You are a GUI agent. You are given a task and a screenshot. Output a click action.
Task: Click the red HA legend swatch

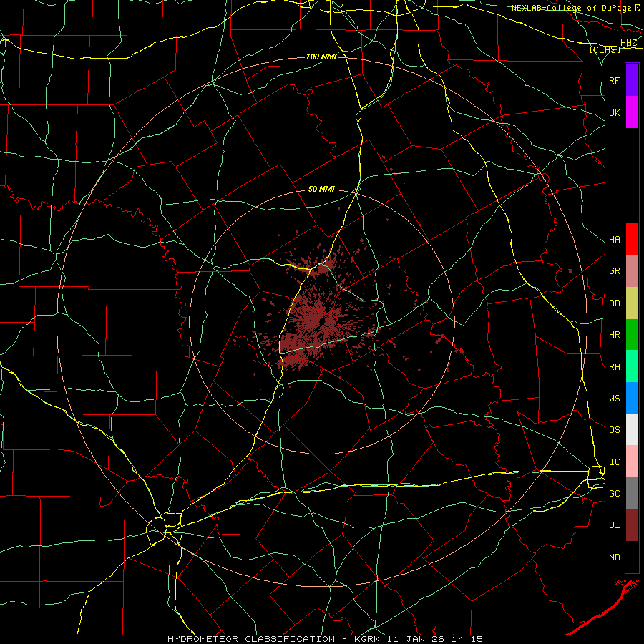(632, 239)
